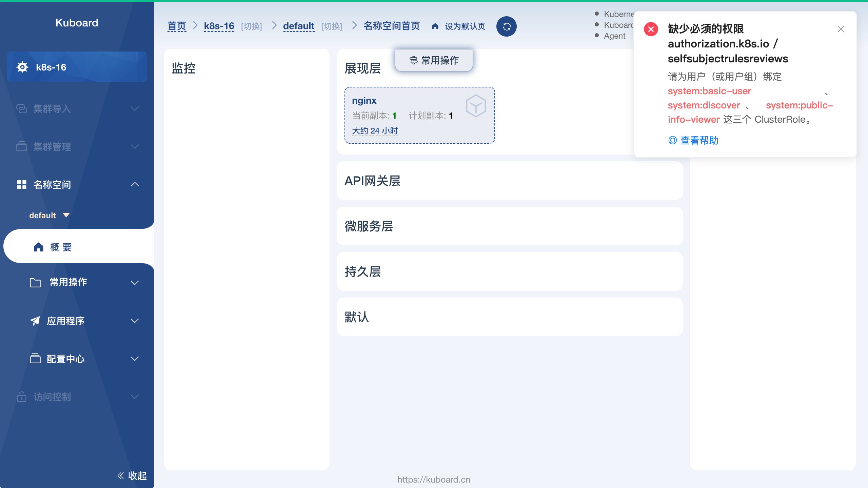Click the 常用操作 folder icon in sidebar
The height and width of the screenshot is (488, 868).
35,282
